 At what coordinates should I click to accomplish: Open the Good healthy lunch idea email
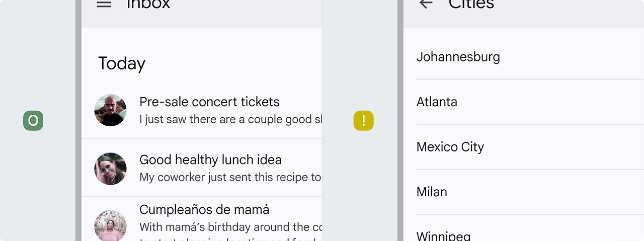pos(202,168)
